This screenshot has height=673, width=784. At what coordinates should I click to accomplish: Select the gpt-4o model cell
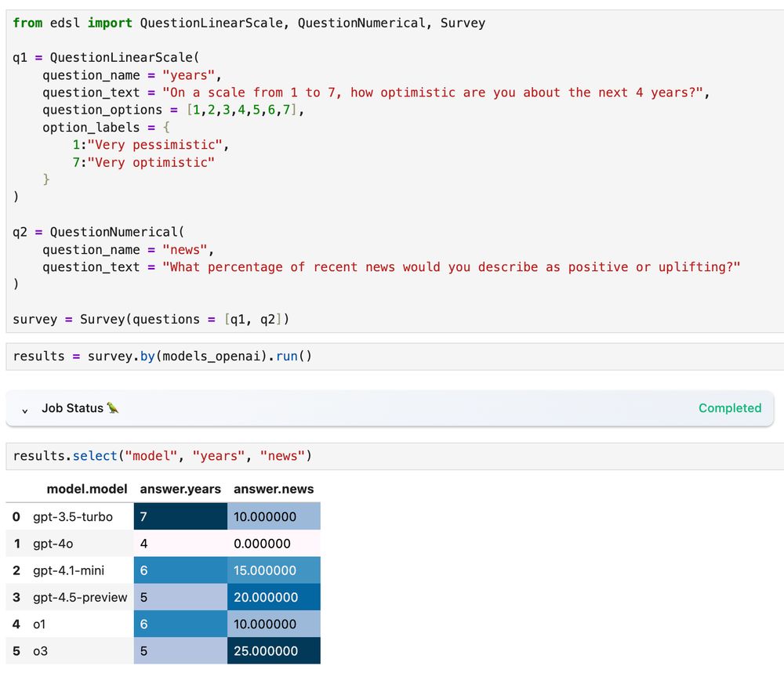coord(81,543)
